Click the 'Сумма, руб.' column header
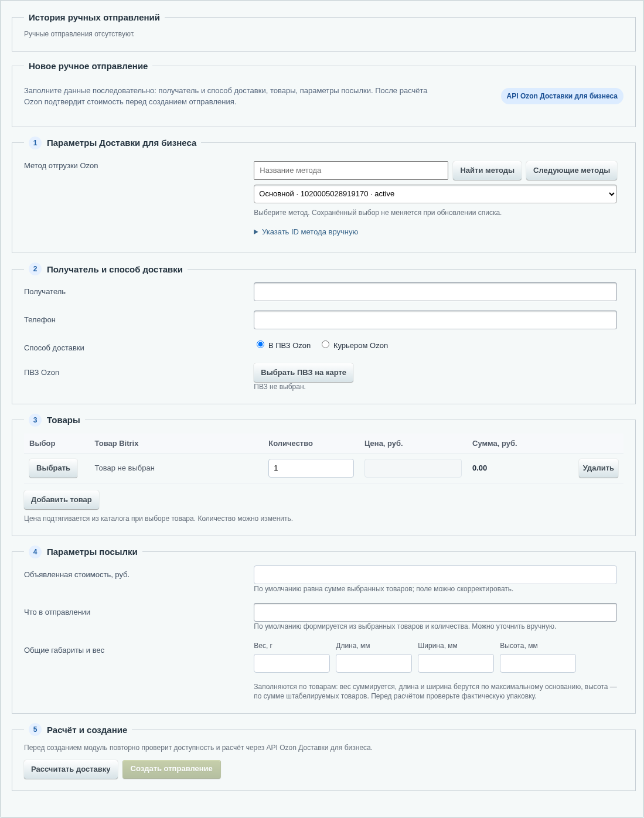 (495, 444)
